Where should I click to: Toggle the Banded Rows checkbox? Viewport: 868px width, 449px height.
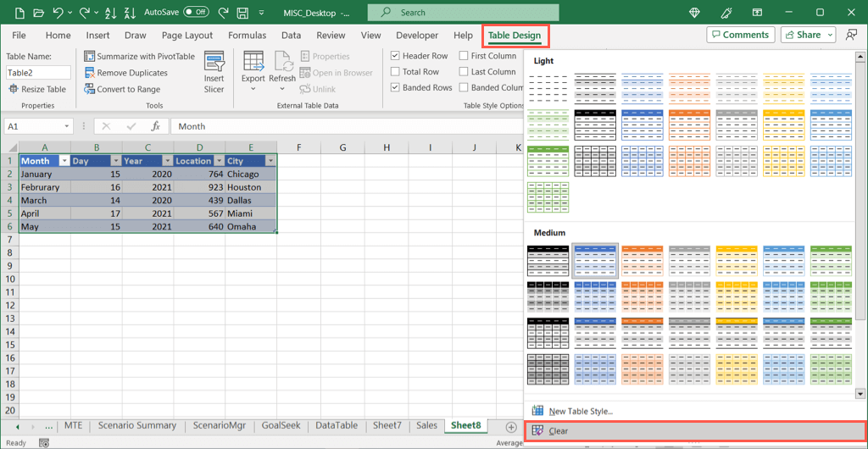coord(395,88)
